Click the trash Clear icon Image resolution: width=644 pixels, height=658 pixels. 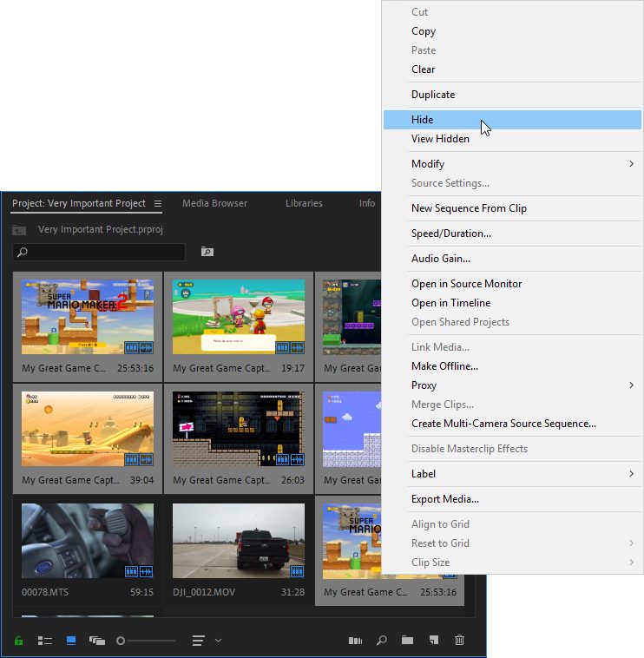(x=459, y=641)
